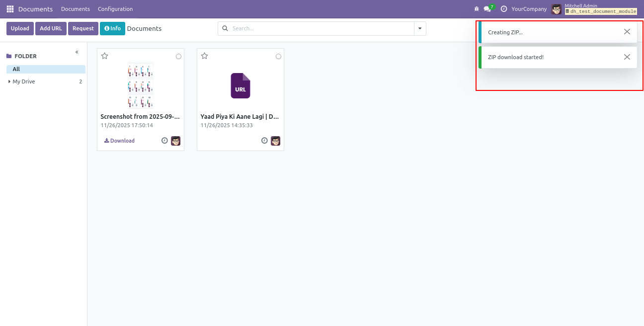This screenshot has width=644, height=326.
Task: Select the Screenshot document radio circle
Action: (178, 57)
